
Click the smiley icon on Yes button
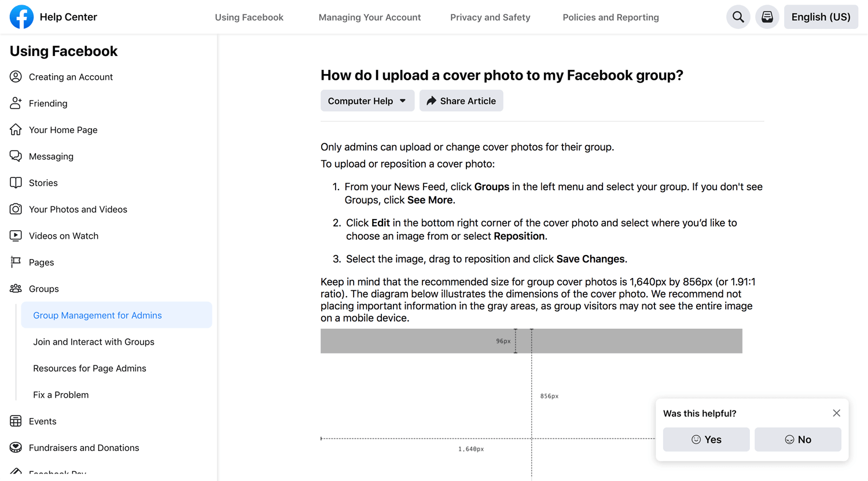pos(696,439)
